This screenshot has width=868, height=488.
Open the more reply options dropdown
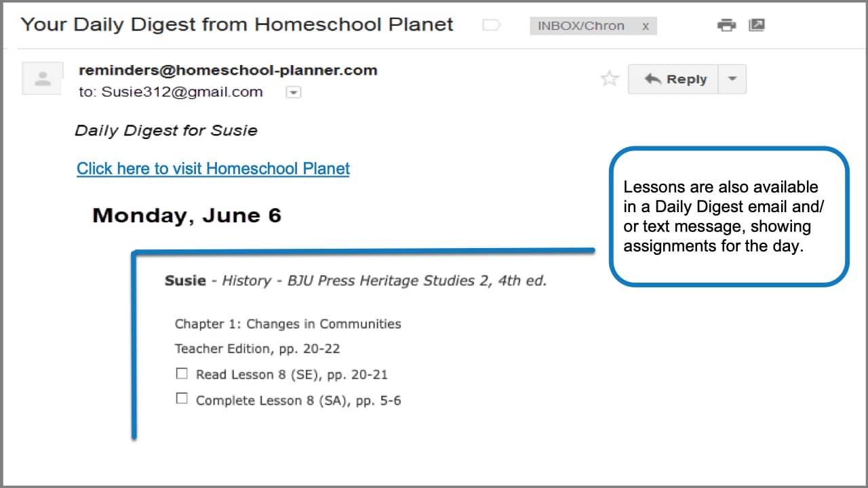click(732, 79)
